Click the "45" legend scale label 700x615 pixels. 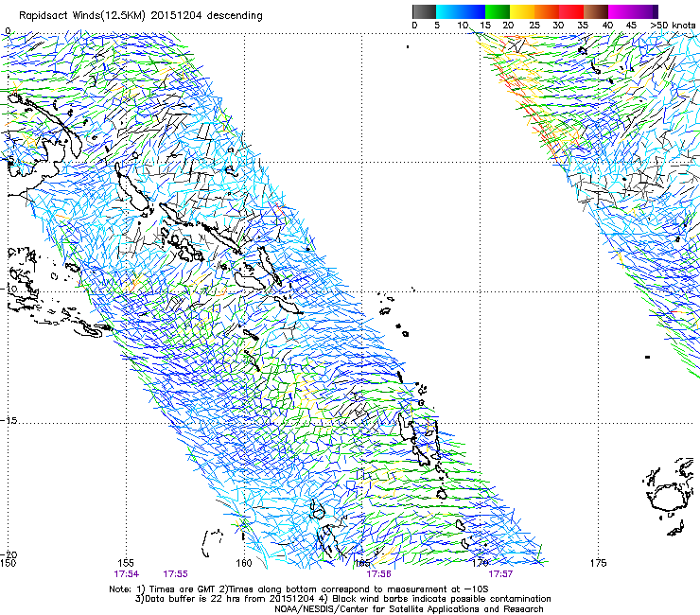pos(631,26)
